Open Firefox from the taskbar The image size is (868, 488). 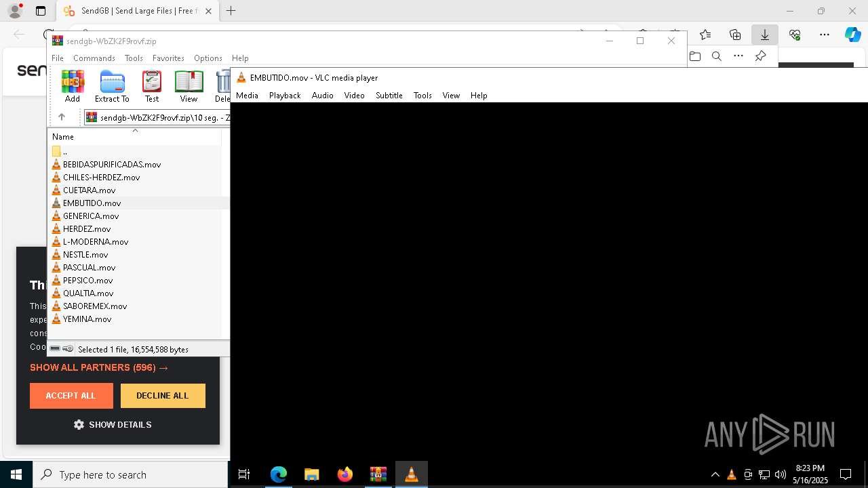pos(345,474)
